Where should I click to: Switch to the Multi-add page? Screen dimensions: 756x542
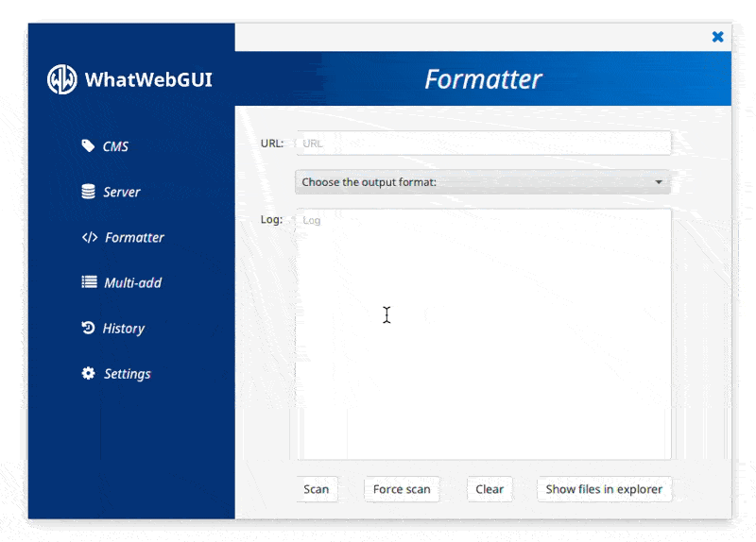(x=132, y=282)
